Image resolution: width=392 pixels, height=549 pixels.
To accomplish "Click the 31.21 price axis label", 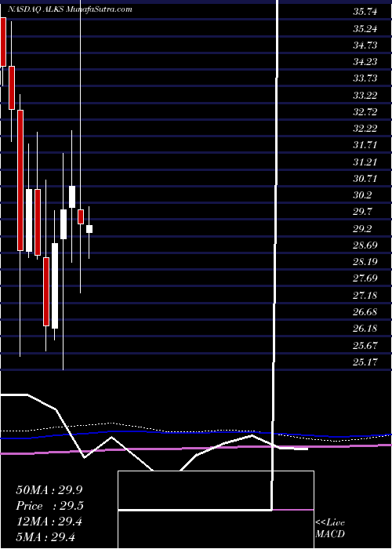I will (x=365, y=162).
